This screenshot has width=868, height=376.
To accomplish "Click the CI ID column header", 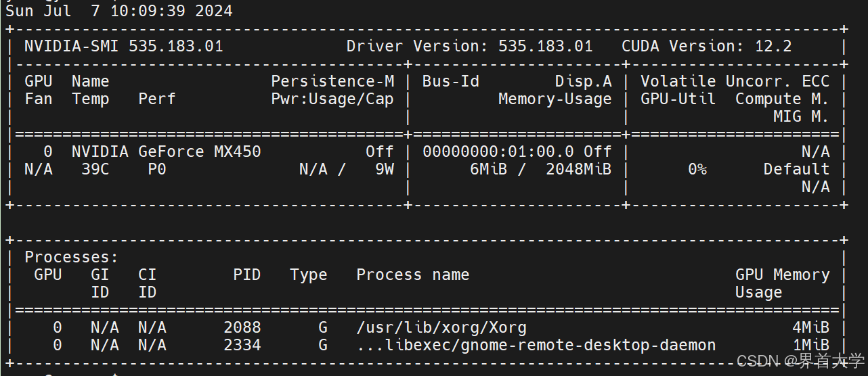I will click(x=147, y=284).
